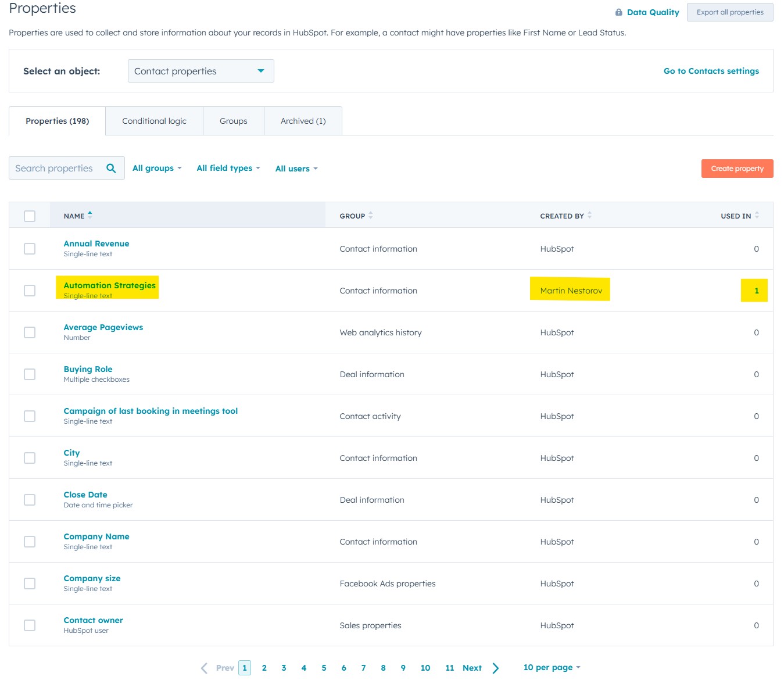784x680 pixels.
Task: Sort by Name column arrows
Action: point(90,216)
